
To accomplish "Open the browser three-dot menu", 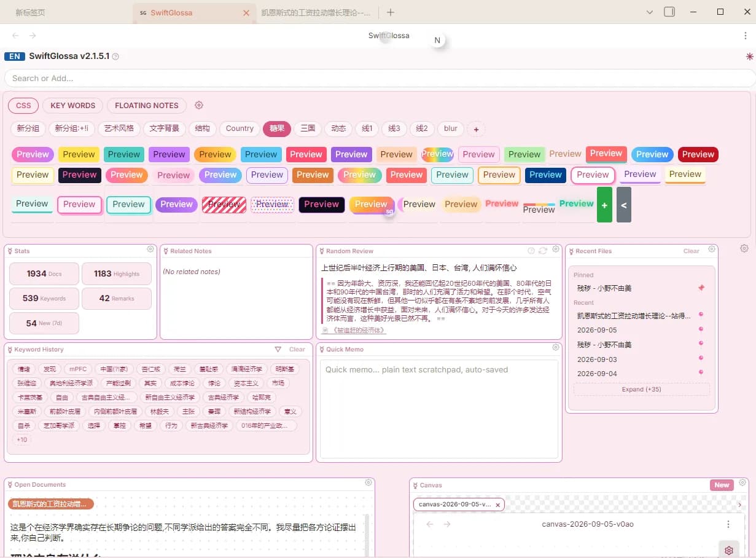I will pos(745,36).
